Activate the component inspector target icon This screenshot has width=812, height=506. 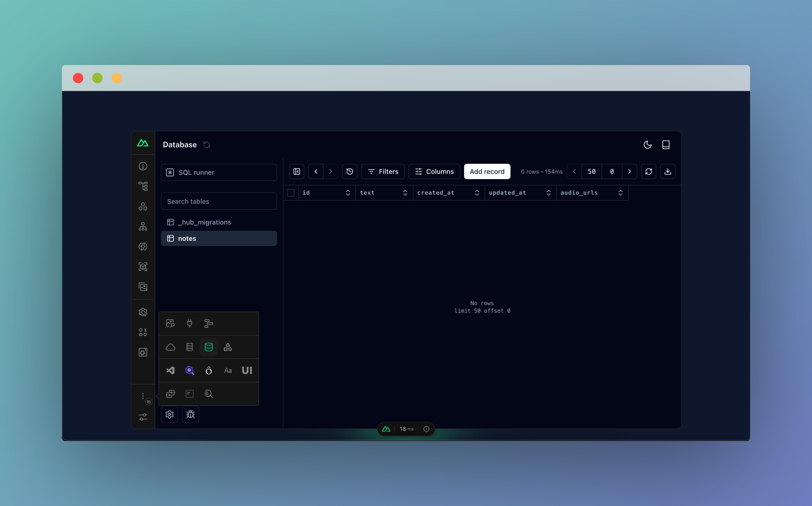[426, 429]
